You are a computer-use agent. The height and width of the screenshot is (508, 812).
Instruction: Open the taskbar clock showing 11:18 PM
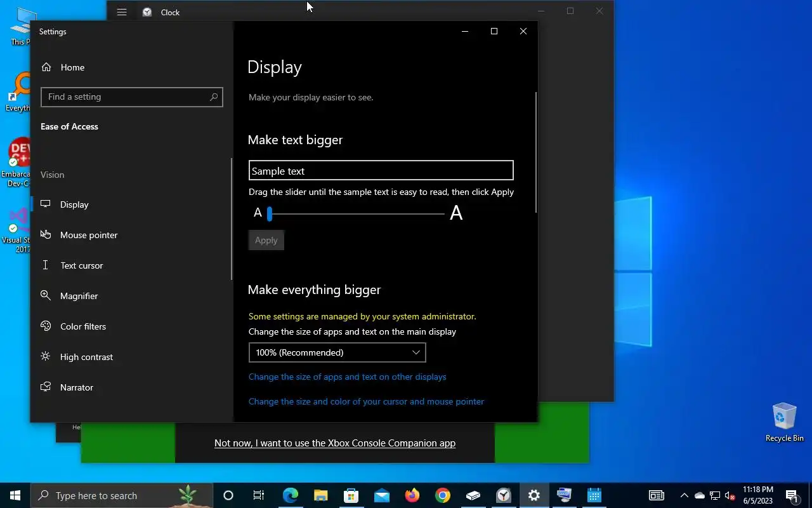coord(757,495)
